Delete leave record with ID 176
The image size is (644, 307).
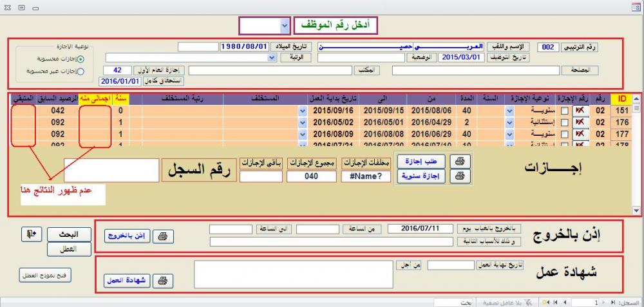[x=580, y=122]
